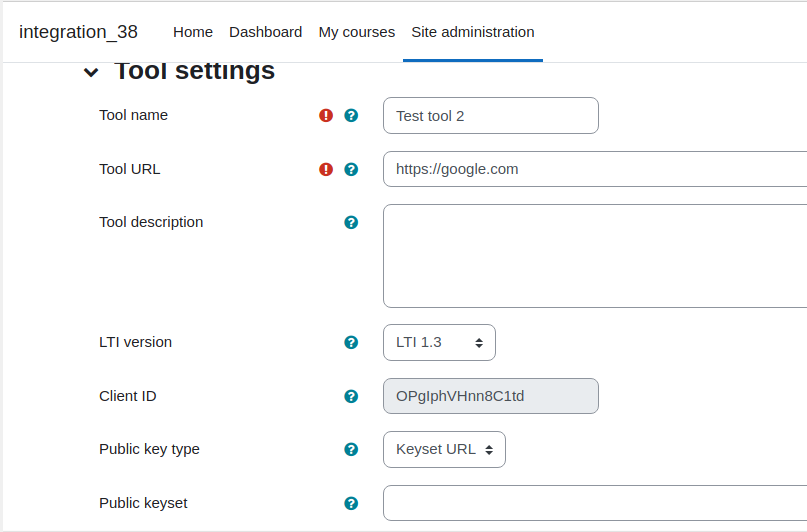This screenshot has width=807, height=532.
Task: Open the Public key type dropdown
Action: point(444,449)
